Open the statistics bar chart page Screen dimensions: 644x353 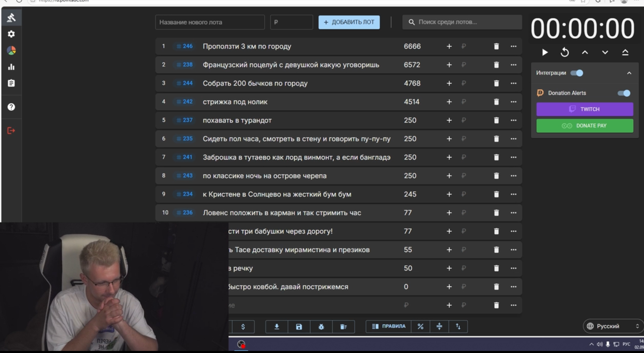coord(11,67)
